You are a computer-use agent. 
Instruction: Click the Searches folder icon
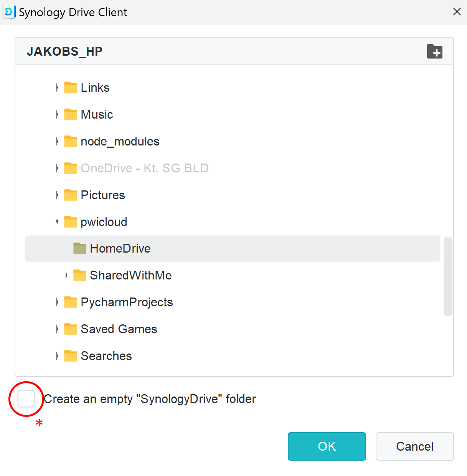click(x=71, y=356)
